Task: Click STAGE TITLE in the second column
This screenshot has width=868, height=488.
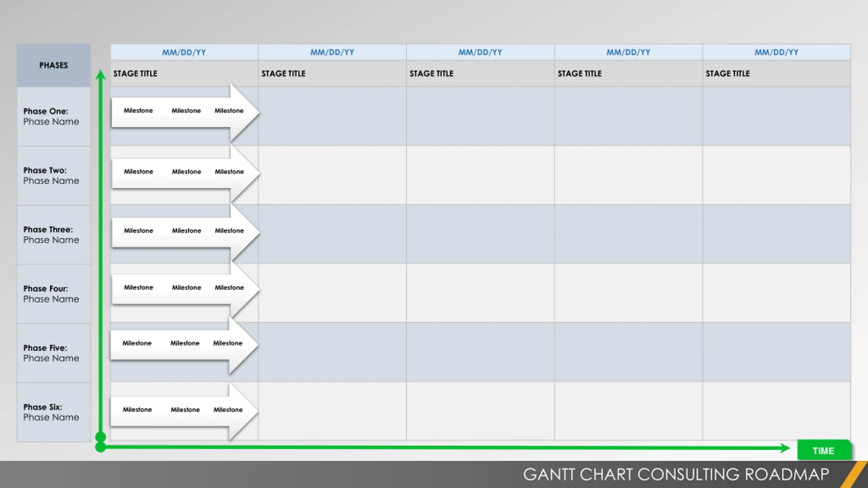Action: 283,74
